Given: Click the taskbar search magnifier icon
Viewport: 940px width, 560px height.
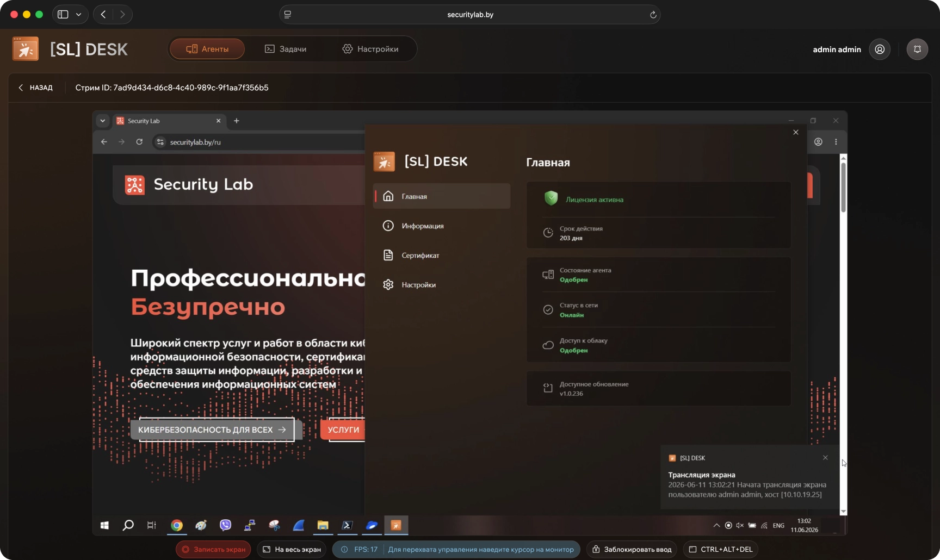Looking at the screenshot, I should [x=128, y=525].
